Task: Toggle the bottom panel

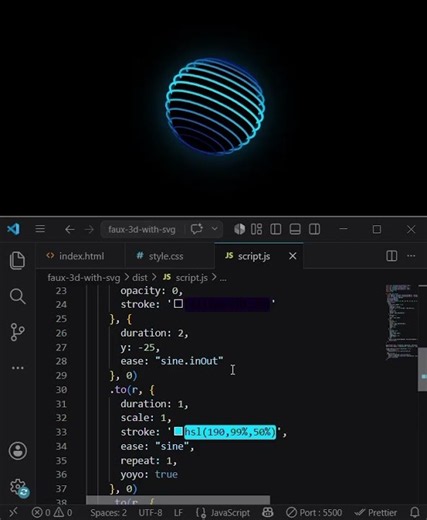Action: click(x=295, y=229)
